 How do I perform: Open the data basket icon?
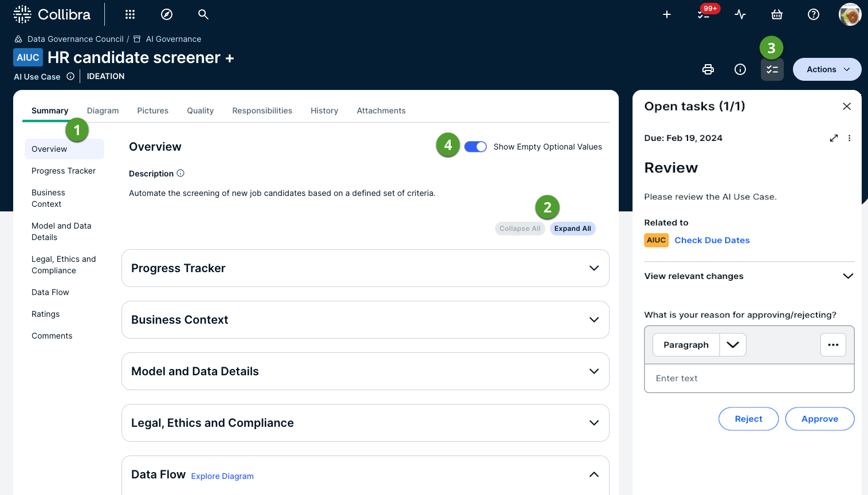[x=777, y=14]
